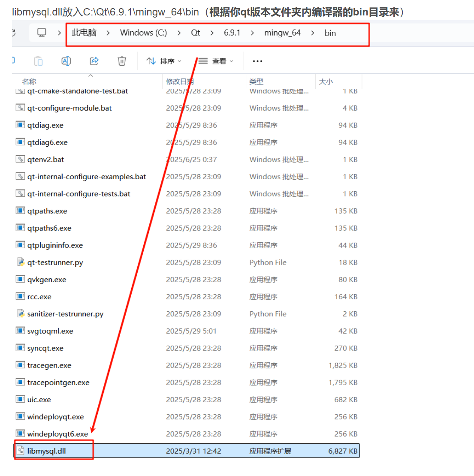This screenshot has width=474, height=476.
Task: Click the 大小 column header
Action: (327, 81)
